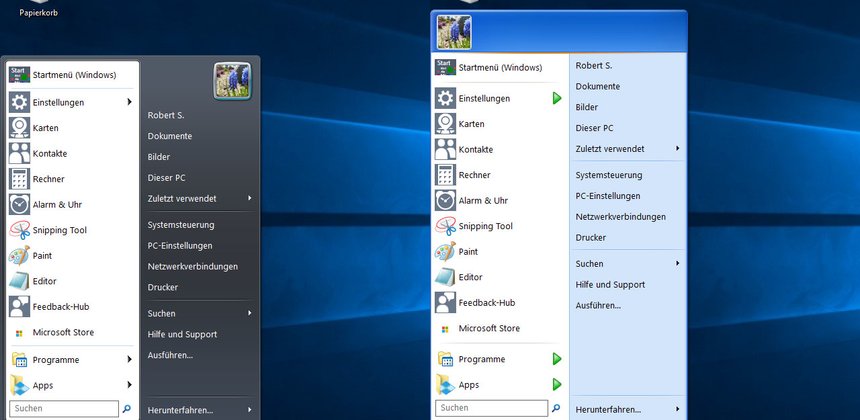Expand Einstellungen black arrow in left dark menu
860x420 pixels.
(129, 102)
